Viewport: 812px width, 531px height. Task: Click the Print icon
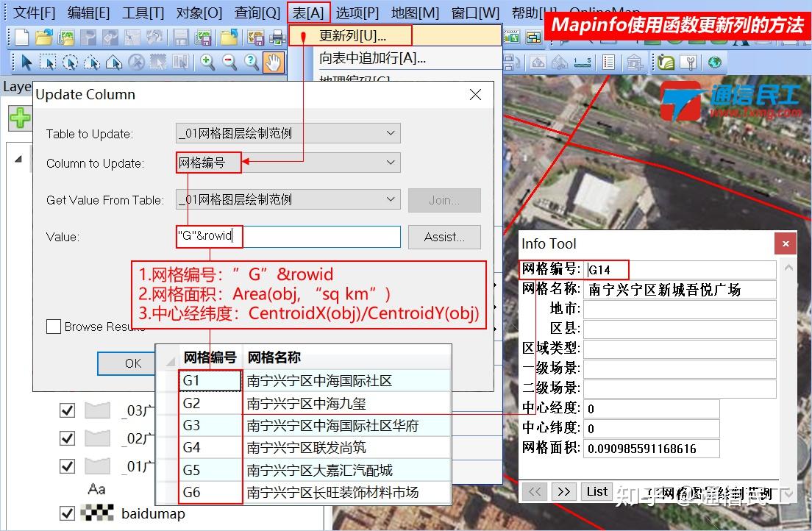click(277, 38)
